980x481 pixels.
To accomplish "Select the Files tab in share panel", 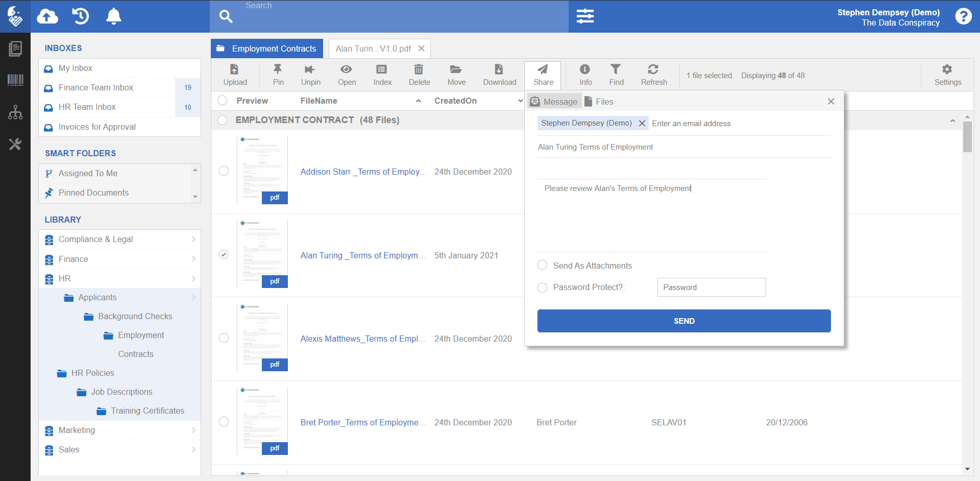I will (599, 102).
